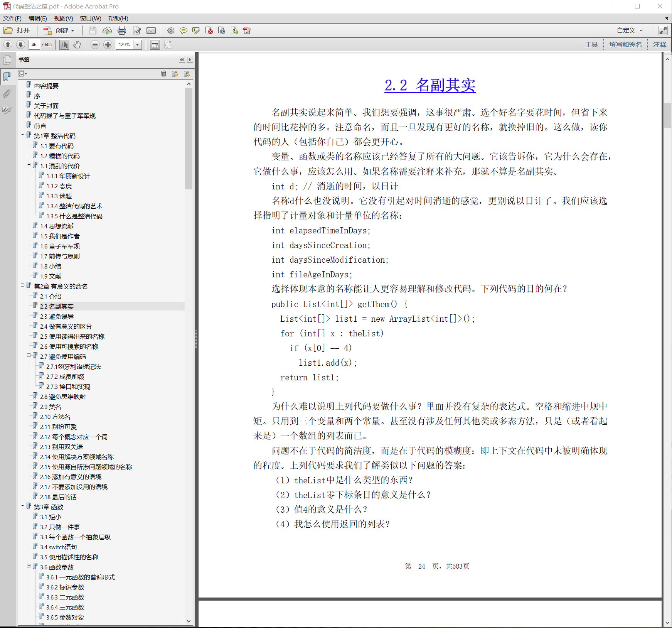Click the bookmarks list scroll-down arrow

[189, 621]
